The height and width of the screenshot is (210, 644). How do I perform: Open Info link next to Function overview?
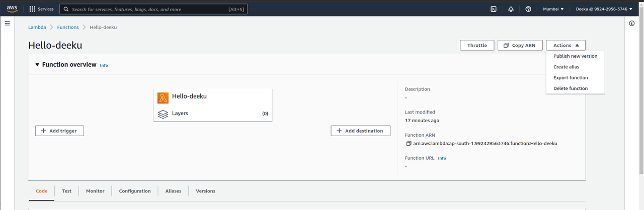(x=104, y=65)
